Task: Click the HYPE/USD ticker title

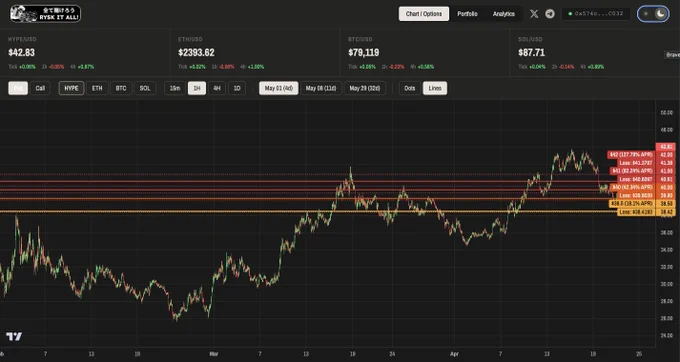Action: click(x=22, y=39)
